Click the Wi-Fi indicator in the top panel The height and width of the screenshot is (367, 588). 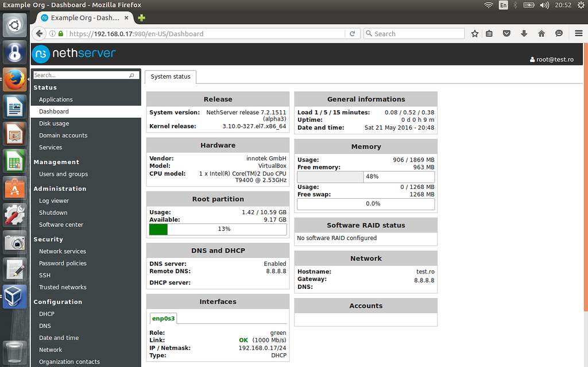[489, 5]
